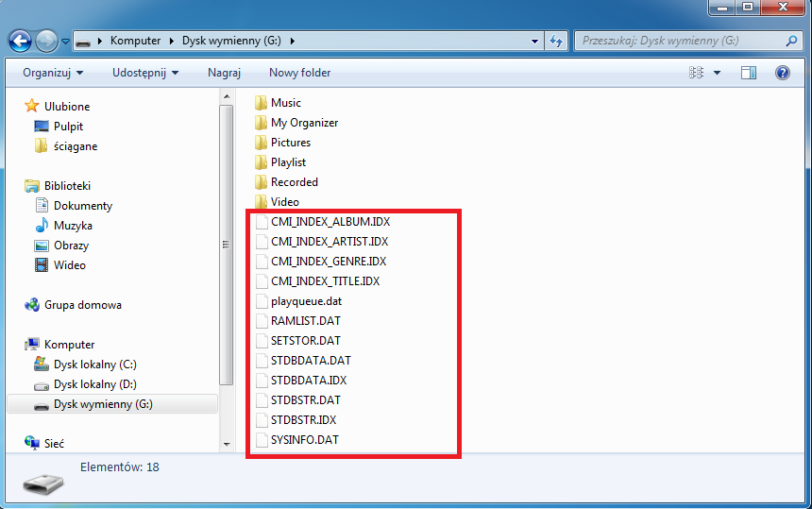This screenshot has height=509, width=812.
Task: Click the Back navigation arrow
Action: tap(20, 41)
